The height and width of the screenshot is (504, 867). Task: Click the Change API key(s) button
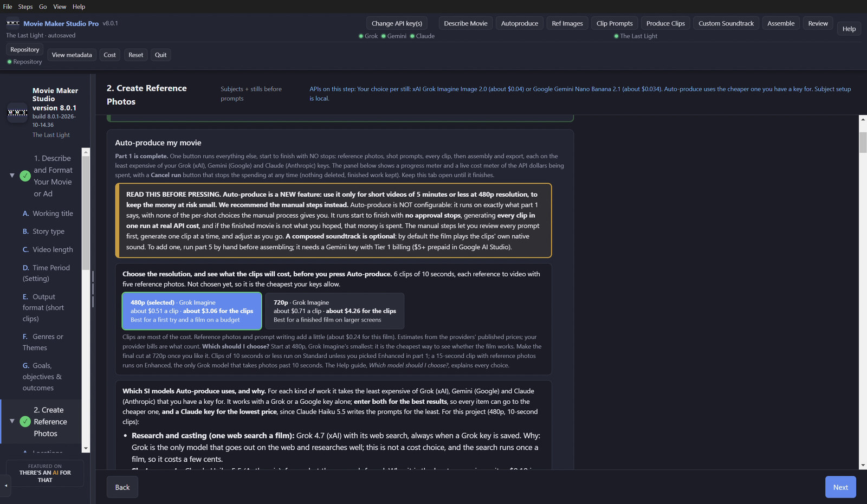coord(397,23)
